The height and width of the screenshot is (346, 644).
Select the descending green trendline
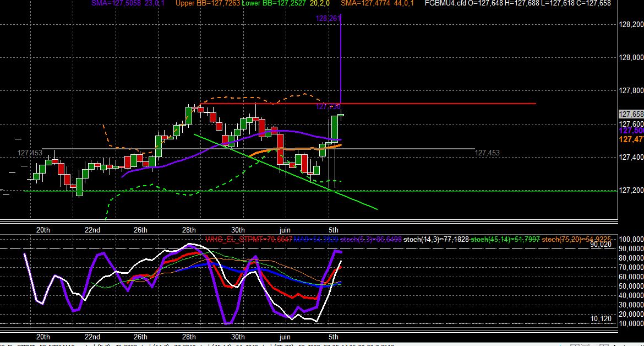pos(286,172)
